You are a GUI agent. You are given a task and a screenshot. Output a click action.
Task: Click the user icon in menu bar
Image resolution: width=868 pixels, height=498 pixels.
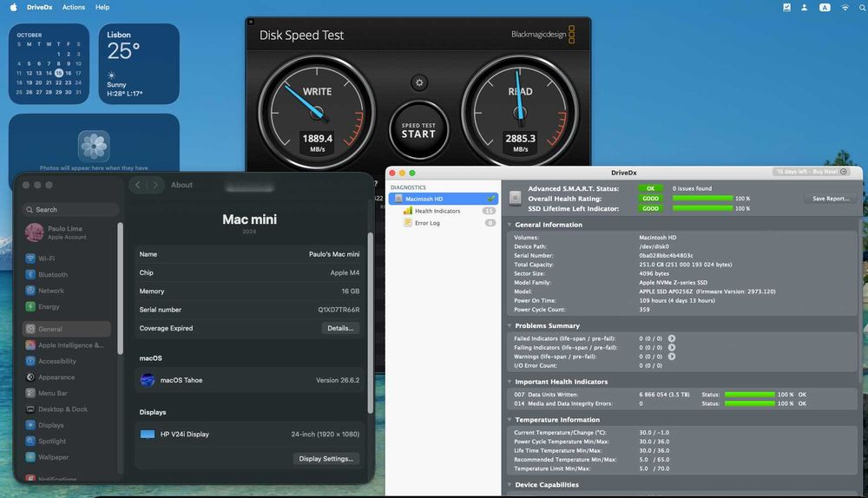(x=805, y=7)
